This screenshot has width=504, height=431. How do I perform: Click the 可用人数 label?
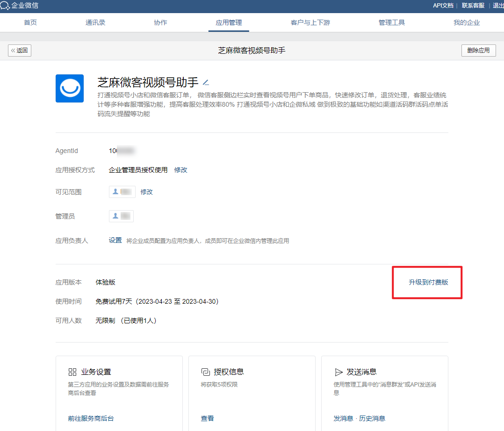(x=68, y=321)
